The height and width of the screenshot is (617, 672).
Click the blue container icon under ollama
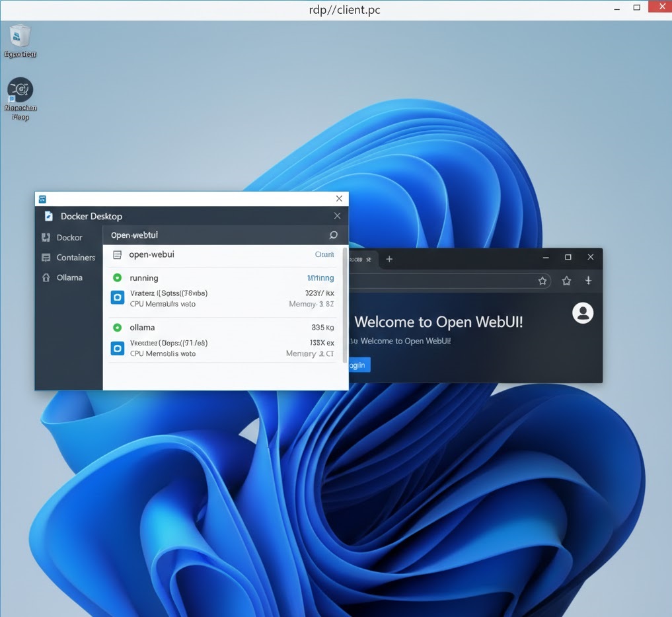click(x=118, y=348)
